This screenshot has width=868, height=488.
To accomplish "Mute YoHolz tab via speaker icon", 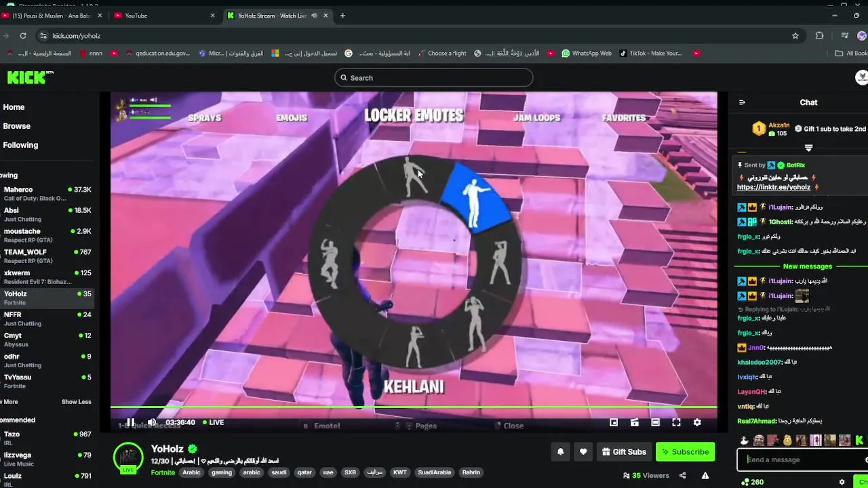I will [314, 16].
